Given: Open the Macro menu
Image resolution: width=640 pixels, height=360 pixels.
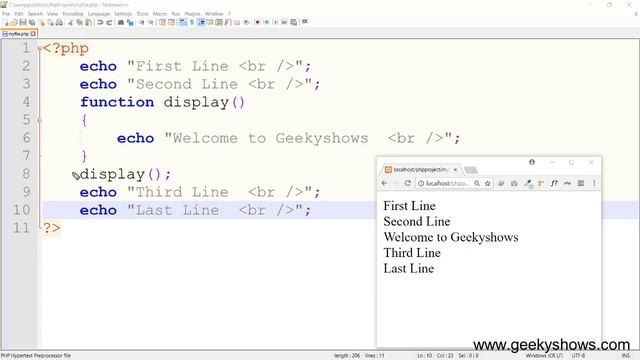Looking at the screenshot, I should pos(160,14).
